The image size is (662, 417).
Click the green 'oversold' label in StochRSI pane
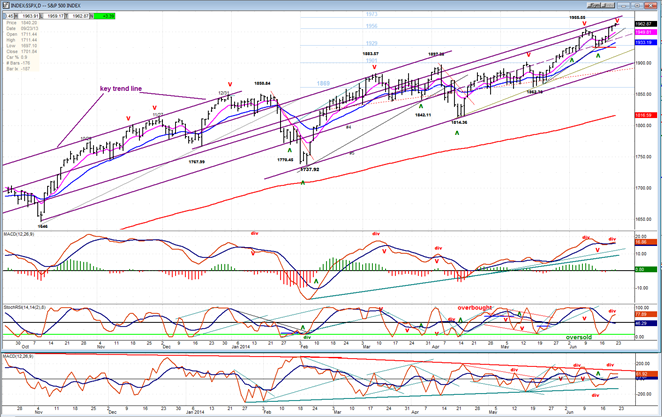pos(579,337)
